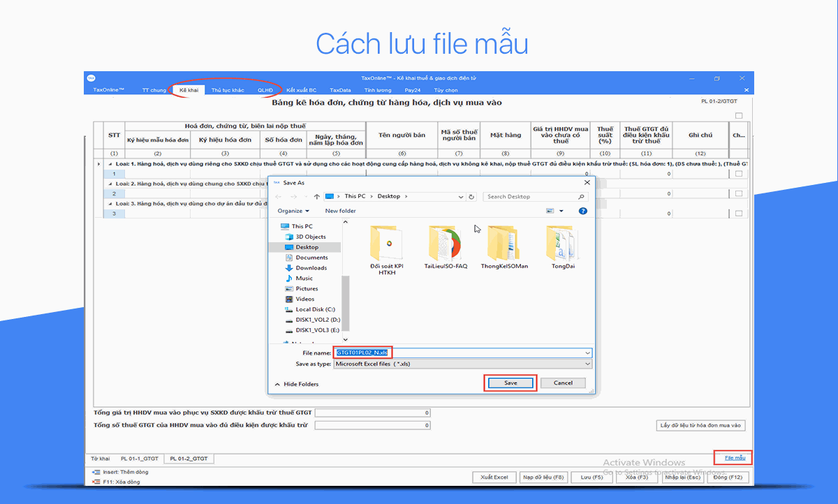Click the File mẫu link

pyautogui.click(x=735, y=458)
